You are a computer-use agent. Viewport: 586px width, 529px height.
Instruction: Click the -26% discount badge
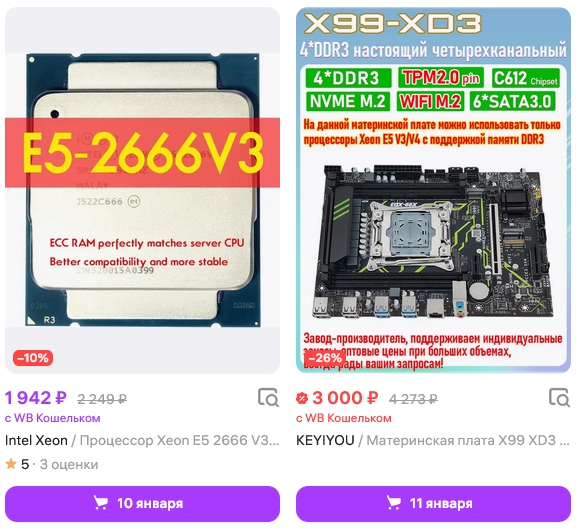point(324,358)
